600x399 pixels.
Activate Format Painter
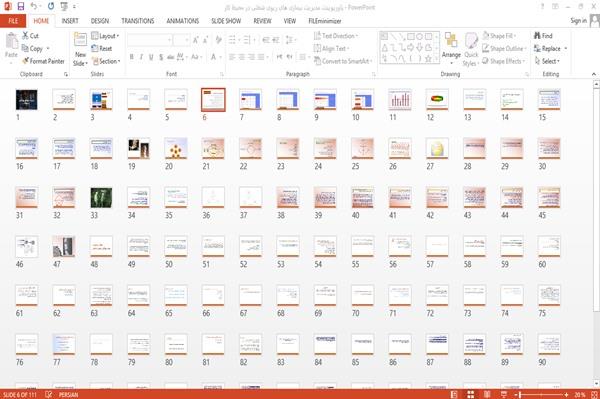[43, 61]
